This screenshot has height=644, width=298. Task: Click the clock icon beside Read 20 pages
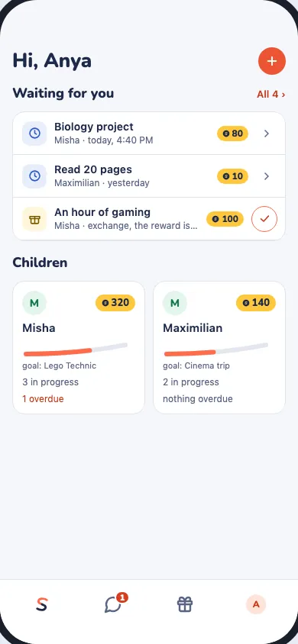click(34, 175)
